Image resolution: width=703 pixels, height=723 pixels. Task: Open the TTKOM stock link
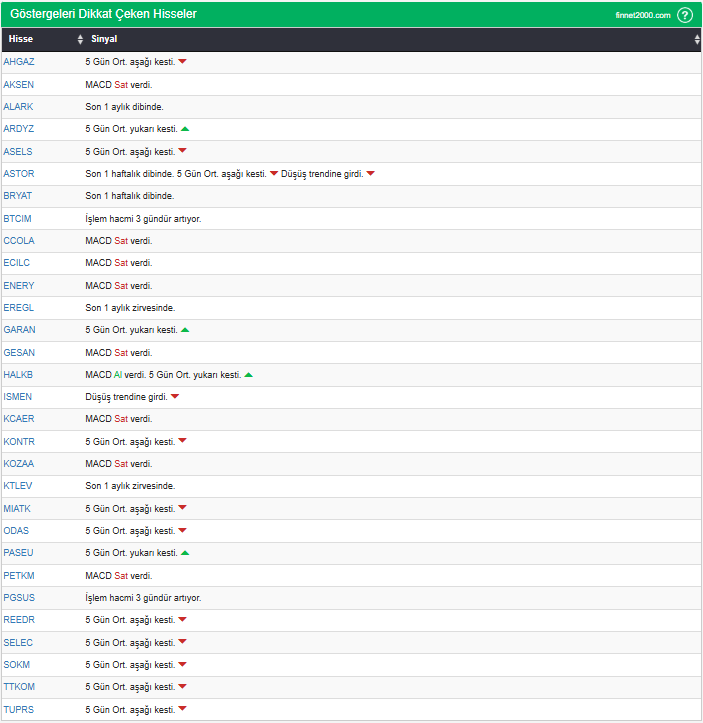[x=18, y=687]
